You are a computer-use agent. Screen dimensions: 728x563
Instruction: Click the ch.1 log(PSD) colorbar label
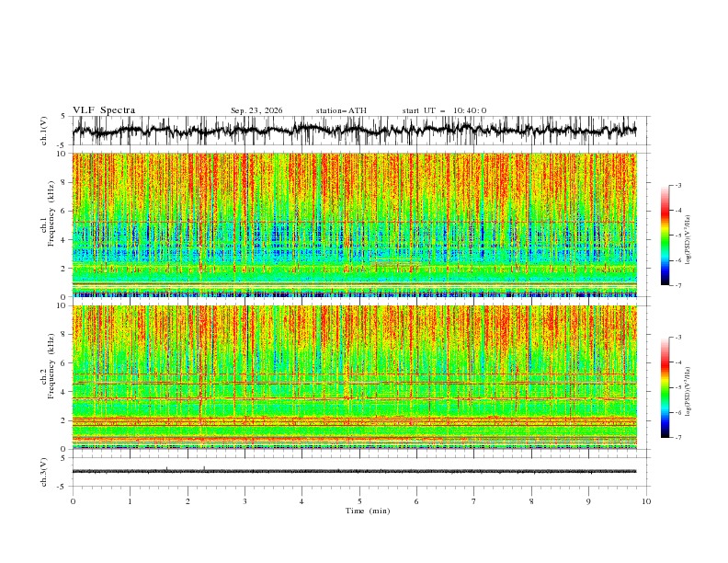pos(688,240)
